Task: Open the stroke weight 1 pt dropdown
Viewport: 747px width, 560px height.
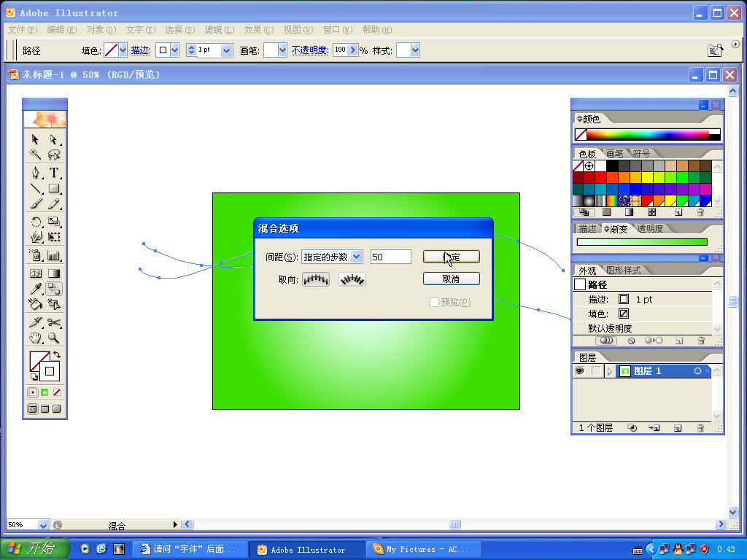Action: 227,50
